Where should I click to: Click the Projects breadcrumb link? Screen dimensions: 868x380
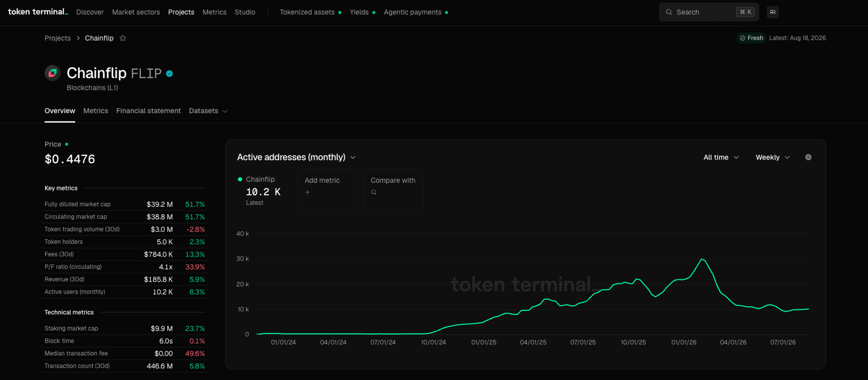click(x=58, y=38)
